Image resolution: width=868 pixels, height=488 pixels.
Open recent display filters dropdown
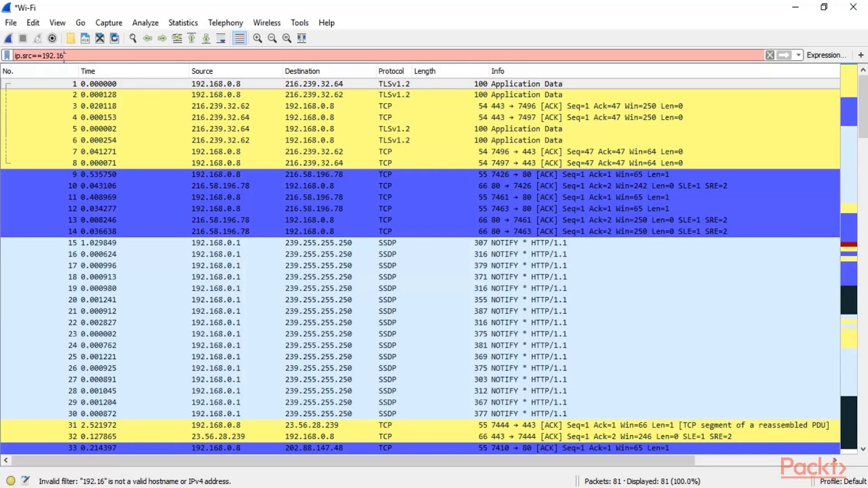coord(799,55)
